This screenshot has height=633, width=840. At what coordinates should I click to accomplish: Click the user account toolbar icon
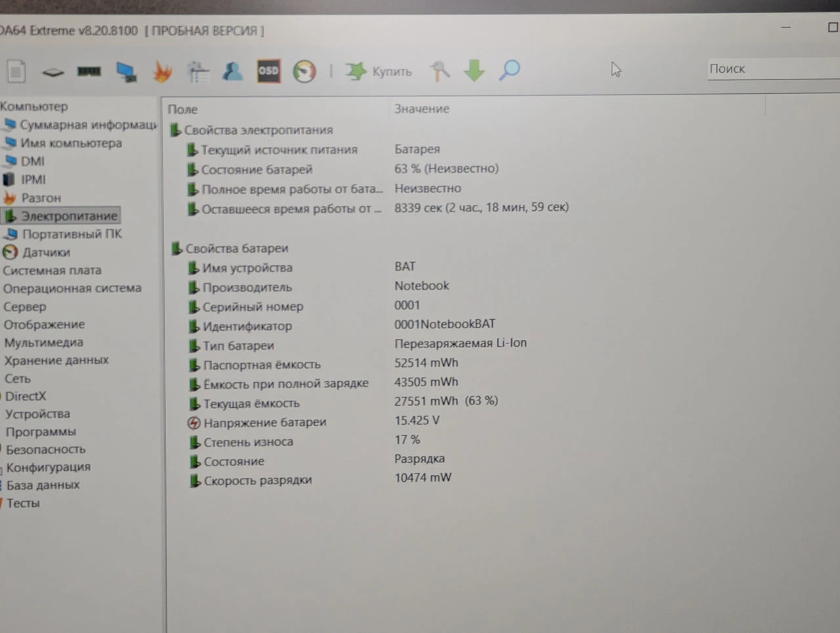click(x=232, y=70)
